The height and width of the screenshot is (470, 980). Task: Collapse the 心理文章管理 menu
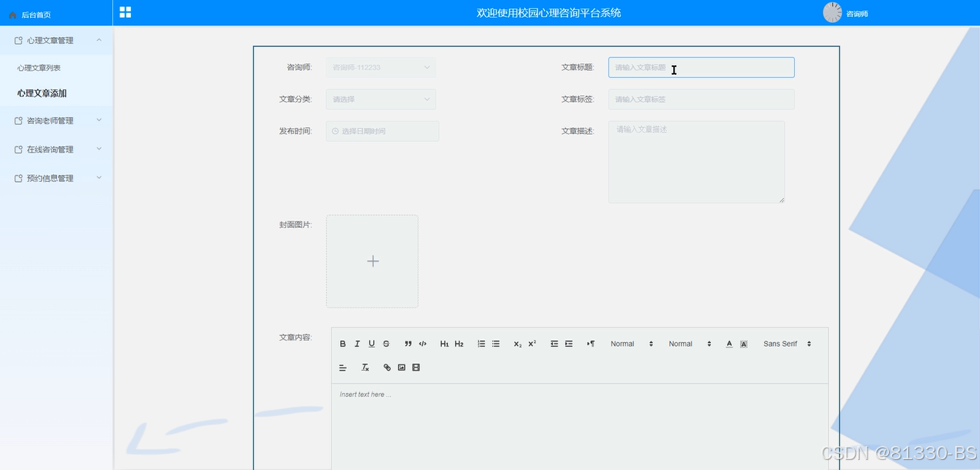tap(56, 40)
